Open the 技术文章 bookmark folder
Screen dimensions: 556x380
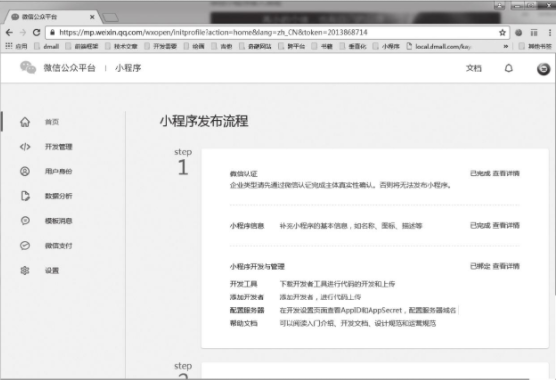(x=121, y=46)
